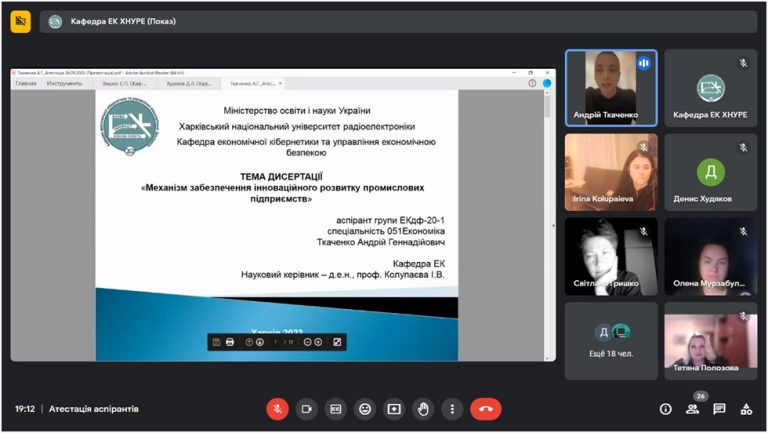Switch to the Худяков Д.Л. document tab
Screen dimensions: 768x433
(x=189, y=83)
